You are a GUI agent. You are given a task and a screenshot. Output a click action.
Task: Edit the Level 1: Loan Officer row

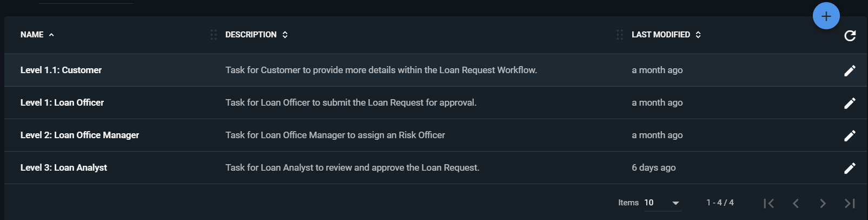click(850, 103)
